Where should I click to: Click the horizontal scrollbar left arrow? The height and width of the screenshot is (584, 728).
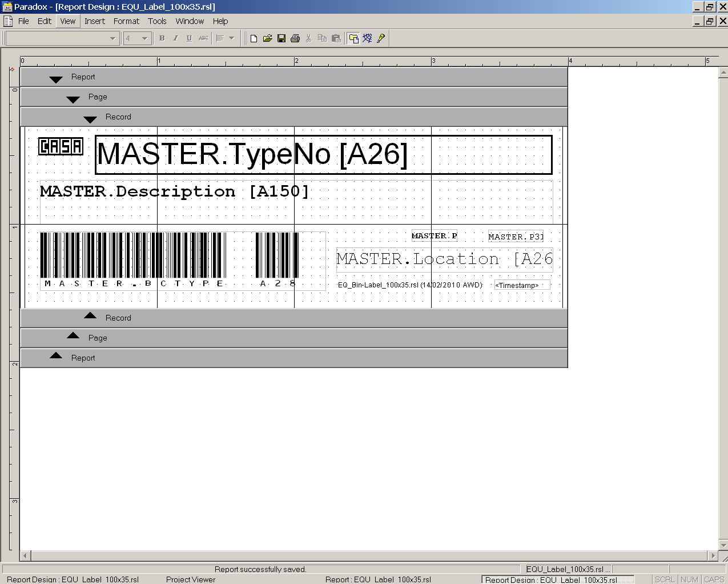[25, 555]
